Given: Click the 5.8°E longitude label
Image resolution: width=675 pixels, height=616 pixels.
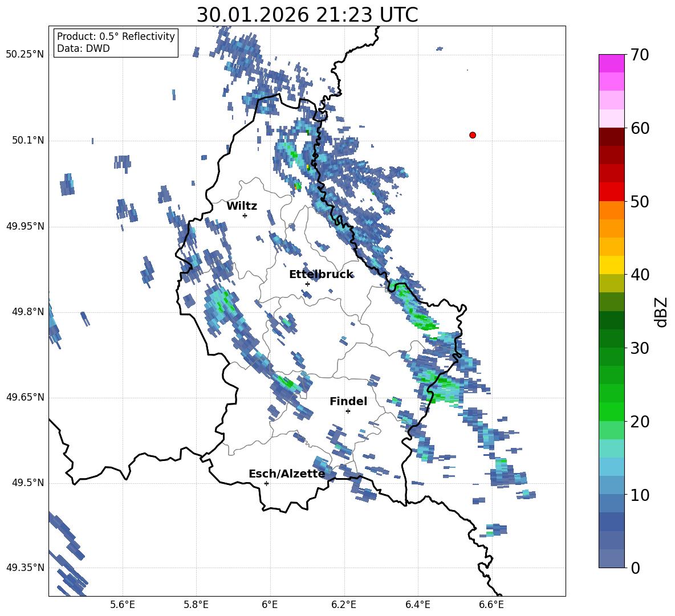Looking at the screenshot, I should [196, 605].
